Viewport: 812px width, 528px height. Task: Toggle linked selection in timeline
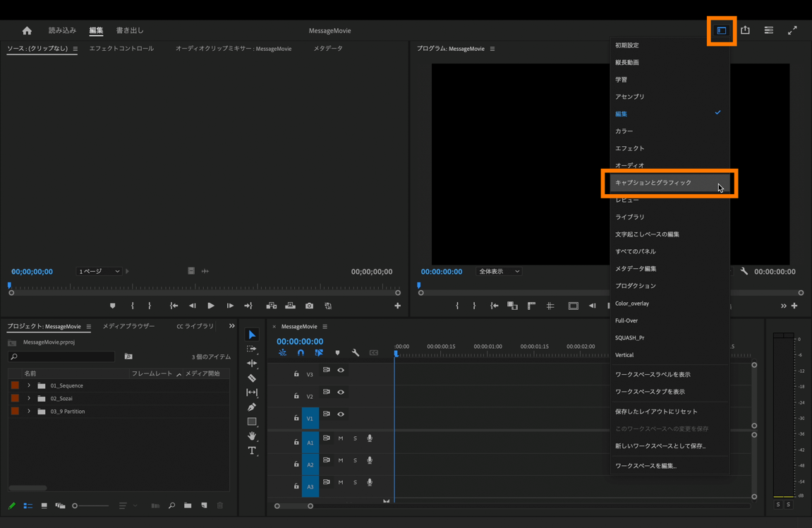319,352
